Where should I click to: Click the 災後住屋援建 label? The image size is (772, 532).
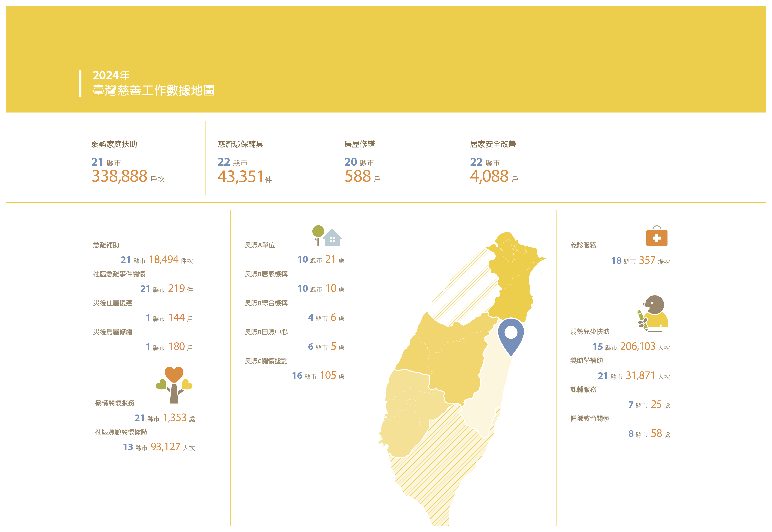click(x=113, y=303)
